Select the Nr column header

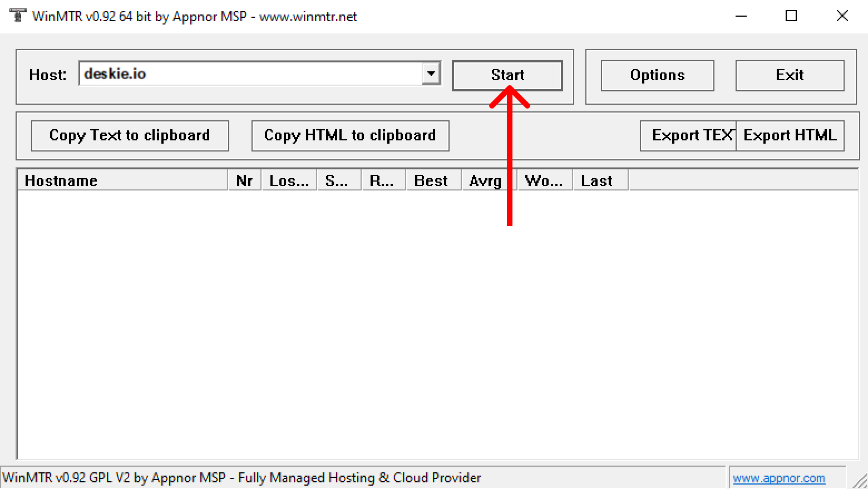point(245,180)
